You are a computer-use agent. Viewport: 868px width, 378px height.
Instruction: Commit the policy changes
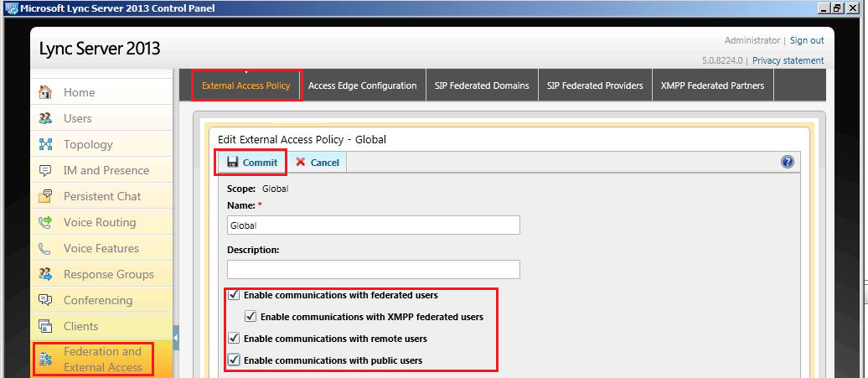pyautogui.click(x=251, y=162)
